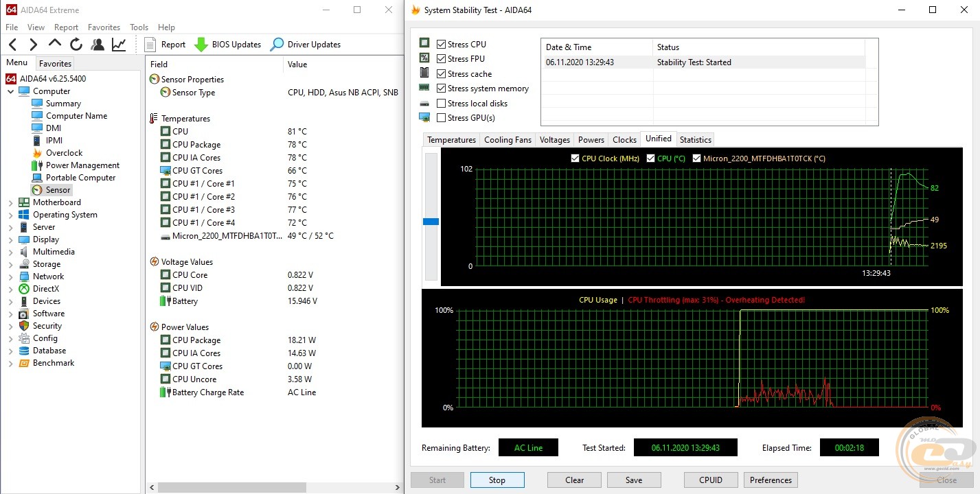980x494 pixels.
Task: Select the Benchmark icon in tree
Action: 24,363
